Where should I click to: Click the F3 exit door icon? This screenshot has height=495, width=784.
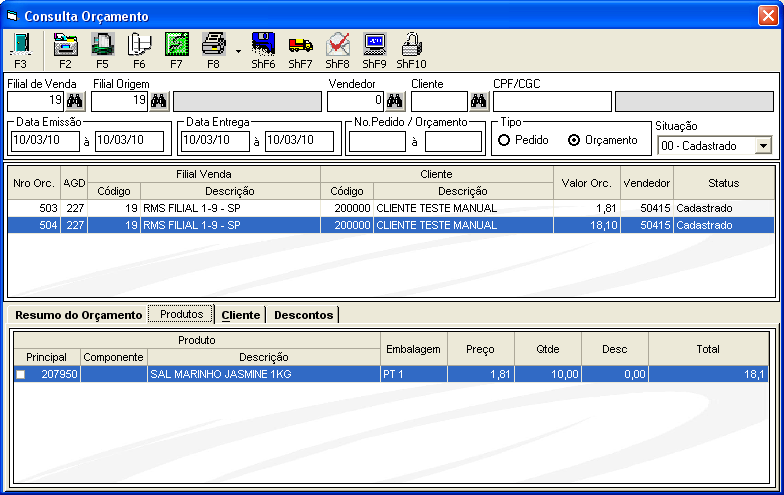tap(20, 45)
